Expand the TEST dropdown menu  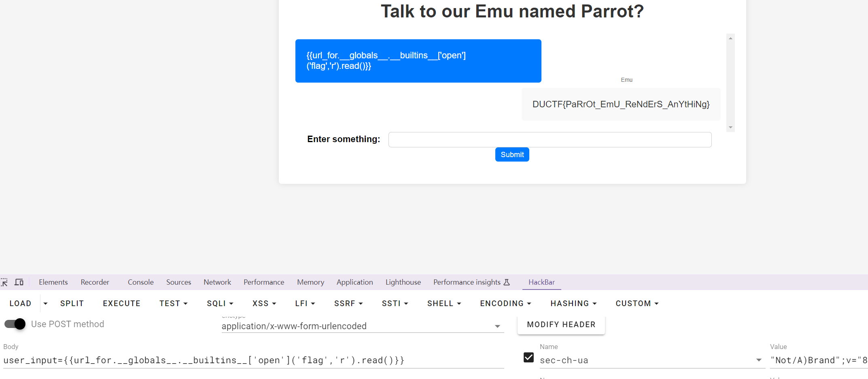point(174,303)
